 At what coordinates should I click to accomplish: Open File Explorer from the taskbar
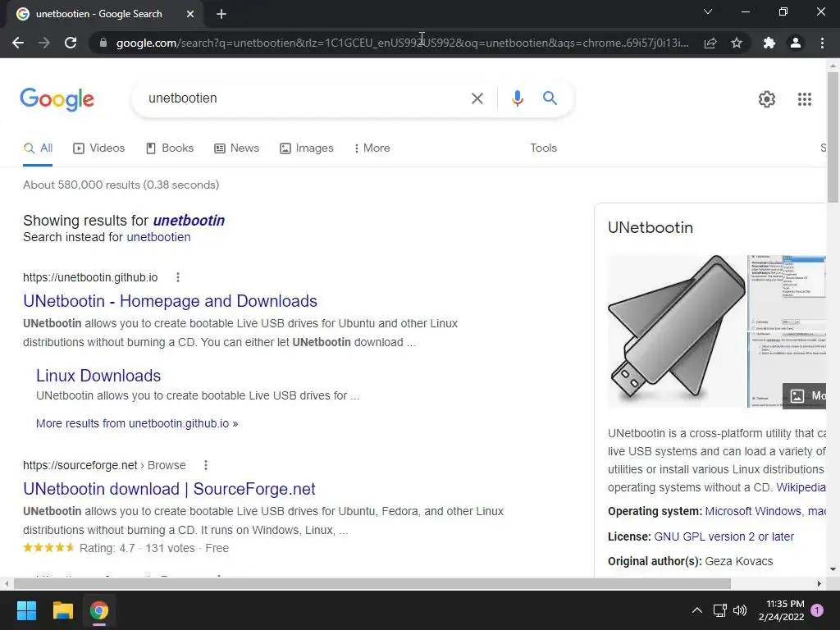click(x=62, y=610)
